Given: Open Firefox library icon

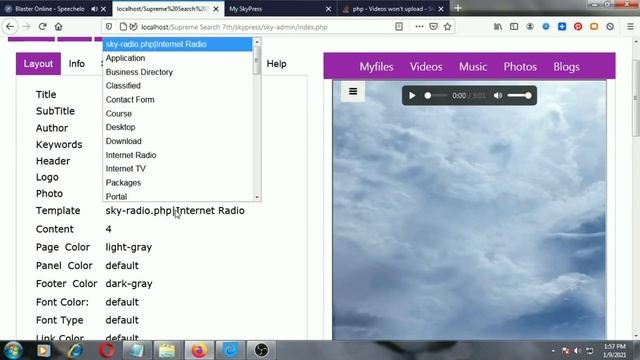Looking at the screenshot, I should click(x=498, y=27).
